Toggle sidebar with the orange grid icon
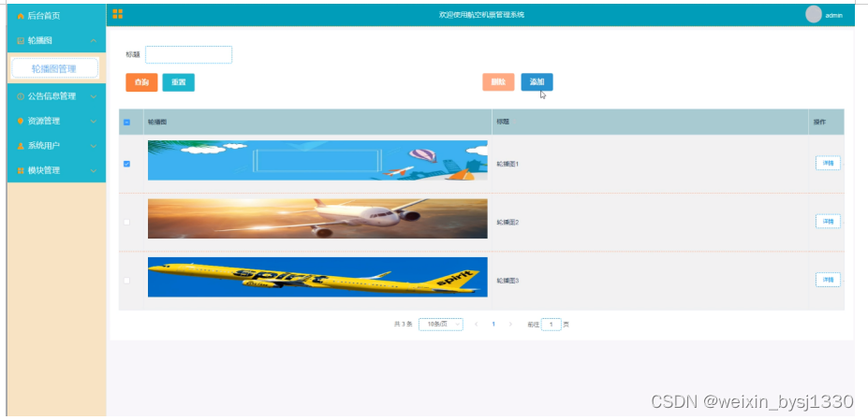The width and height of the screenshot is (868, 420). click(117, 14)
